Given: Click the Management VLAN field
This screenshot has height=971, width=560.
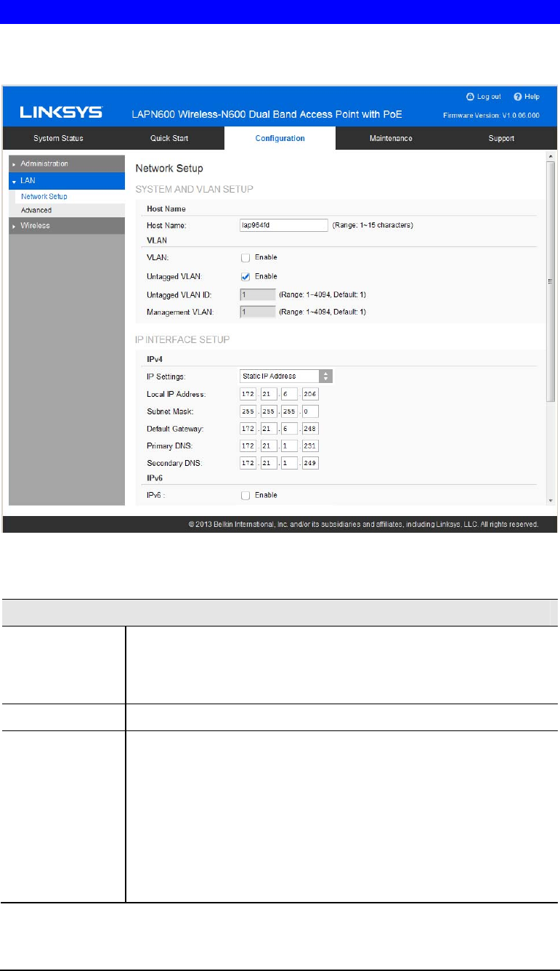Looking at the screenshot, I should tap(257, 312).
